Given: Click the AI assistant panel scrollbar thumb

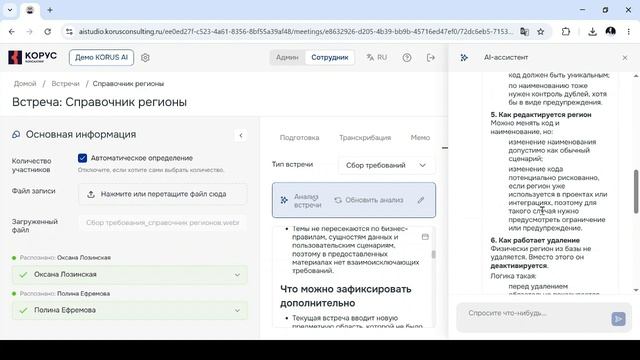Looking at the screenshot, I should (x=636, y=192).
